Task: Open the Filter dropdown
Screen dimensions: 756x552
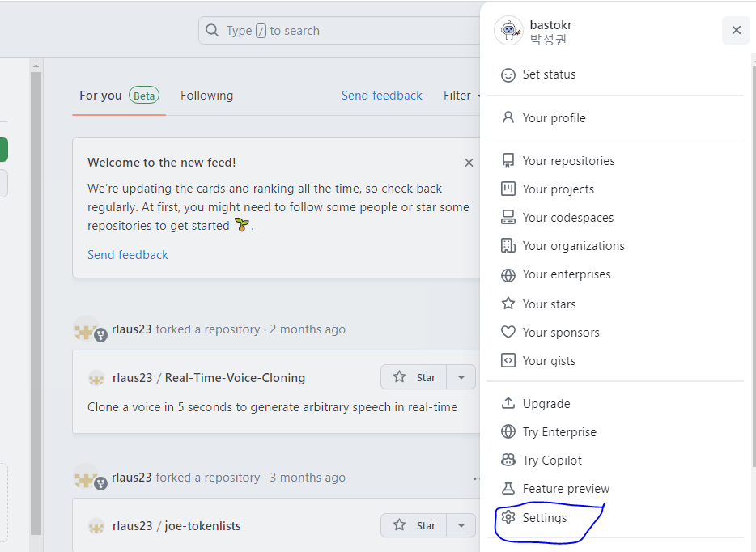Action: [x=461, y=96]
